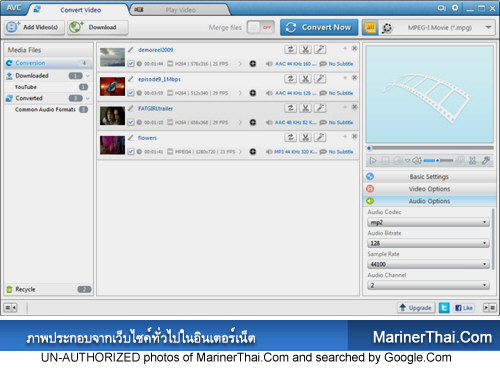Click the film reel video format icon
The height and width of the screenshot is (369, 500).
[x=387, y=28]
